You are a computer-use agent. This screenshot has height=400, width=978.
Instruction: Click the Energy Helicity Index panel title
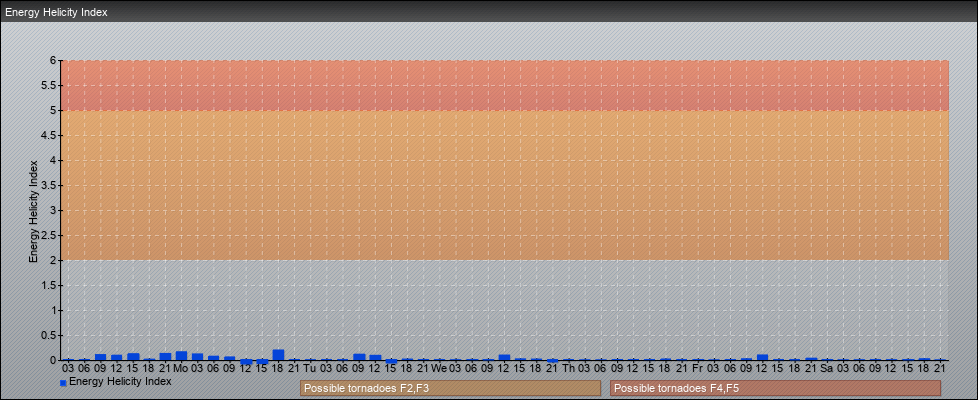coord(56,12)
